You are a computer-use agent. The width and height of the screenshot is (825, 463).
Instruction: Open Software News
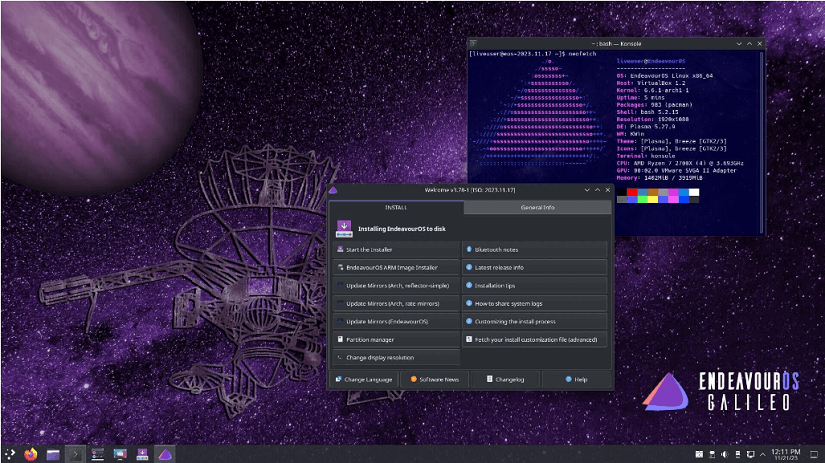pyautogui.click(x=435, y=379)
